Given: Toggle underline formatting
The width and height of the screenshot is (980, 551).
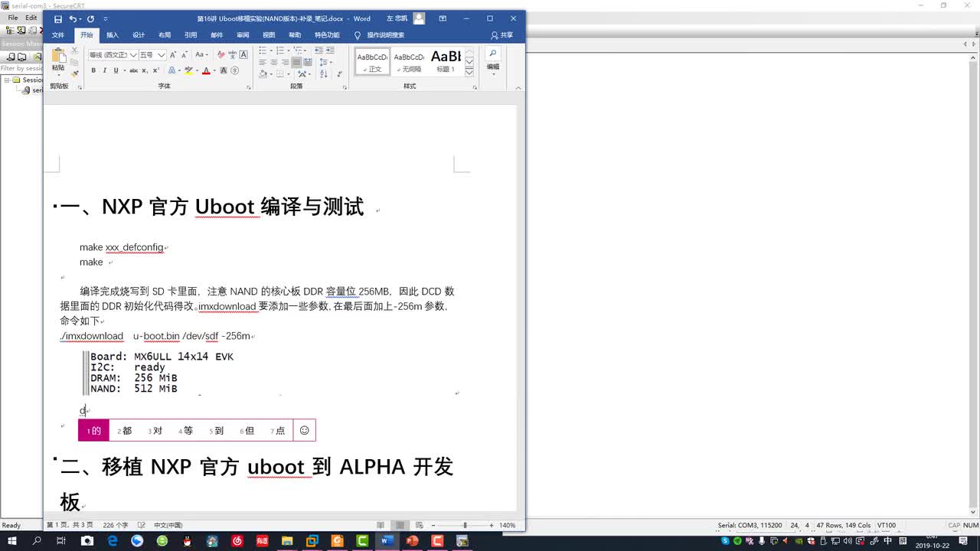Looking at the screenshot, I should [116, 70].
